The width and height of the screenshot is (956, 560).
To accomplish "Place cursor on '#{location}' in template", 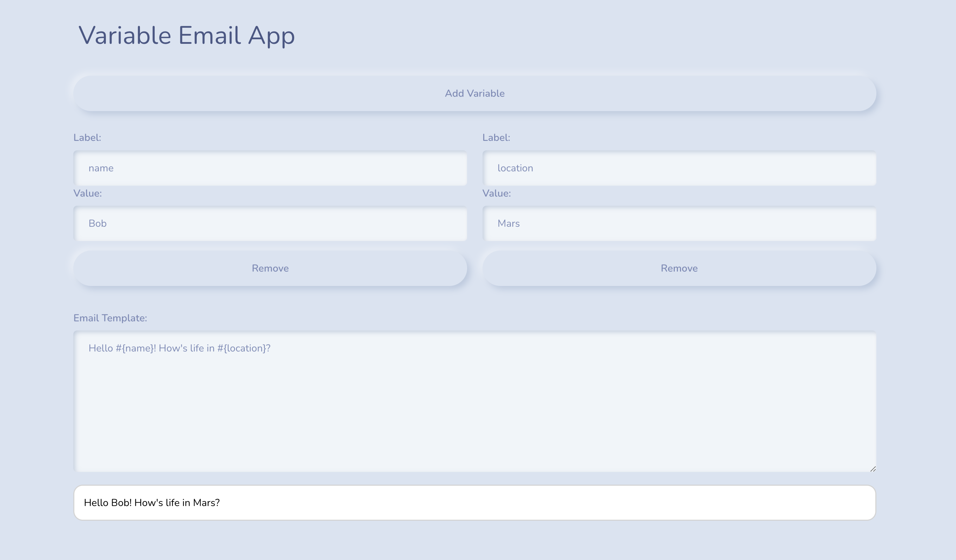I will click(x=242, y=348).
